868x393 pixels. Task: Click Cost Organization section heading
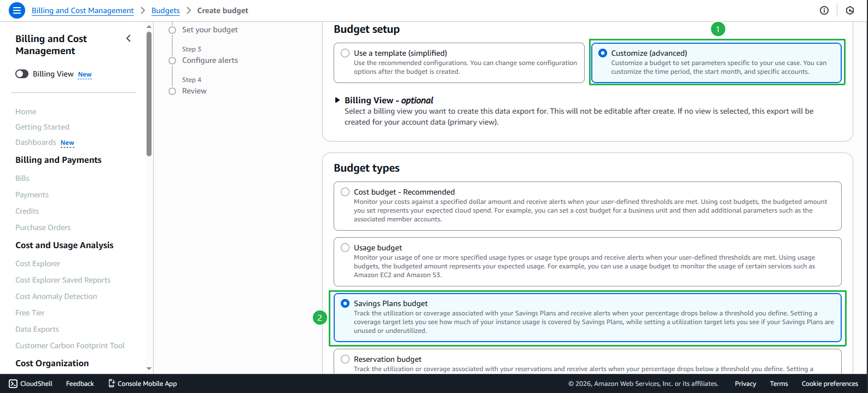(52, 363)
